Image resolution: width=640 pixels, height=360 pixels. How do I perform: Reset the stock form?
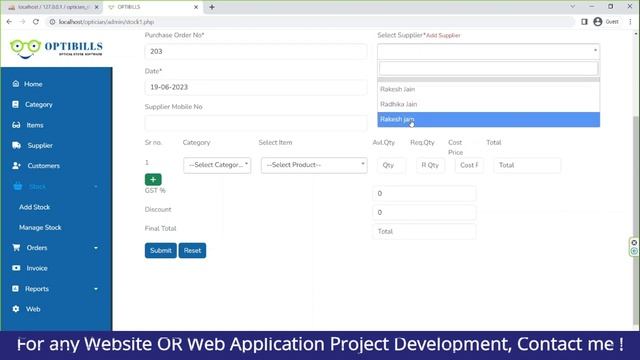coord(192,251)
